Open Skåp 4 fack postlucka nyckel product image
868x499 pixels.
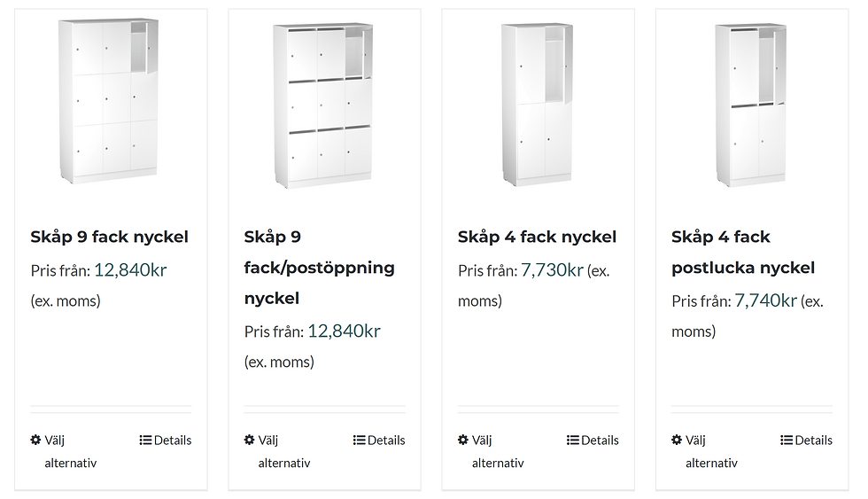click(x=750, y=105)
